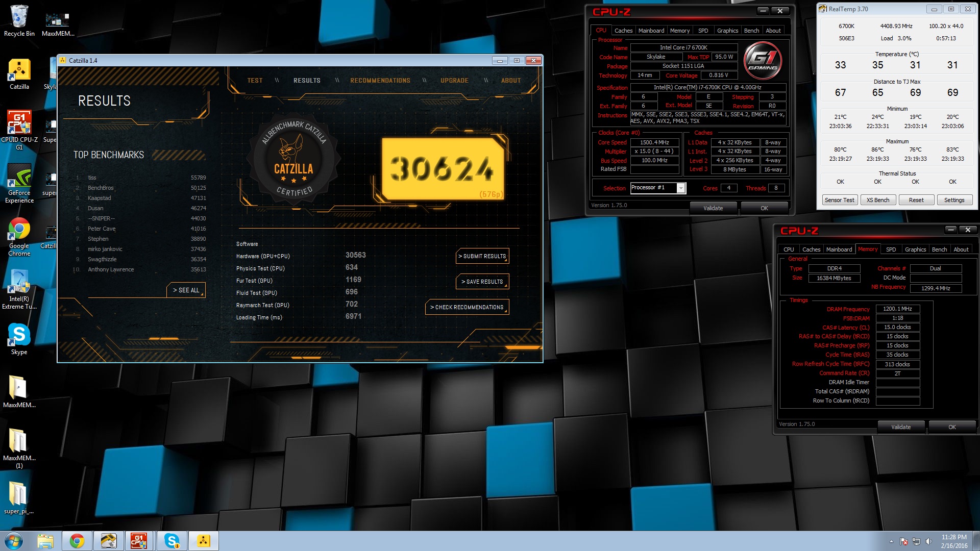Click CHECK RECOMMENDATIONS button
The height and width of the screenshot is (551, 980).
click(467, 307)
